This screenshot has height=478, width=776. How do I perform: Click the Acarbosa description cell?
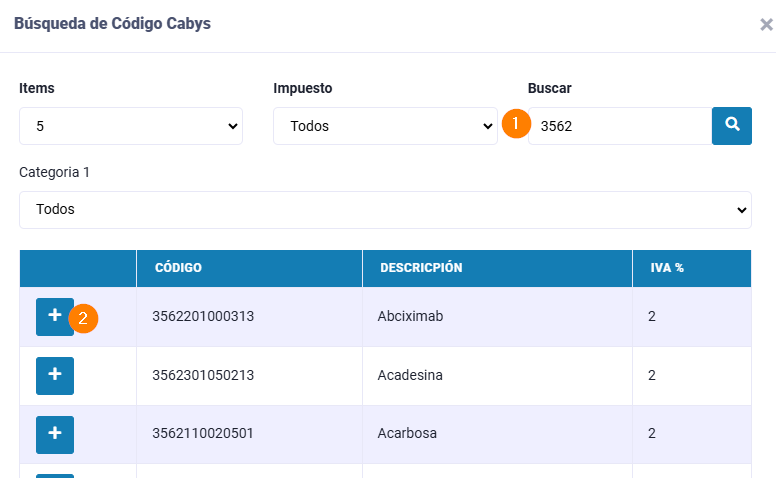tap(408, 434)
